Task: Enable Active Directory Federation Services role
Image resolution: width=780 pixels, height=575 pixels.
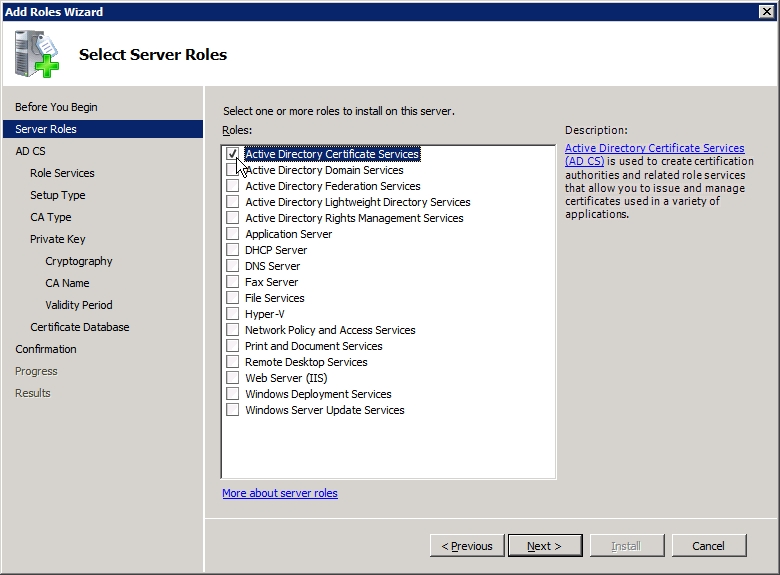Action: point(232,186)
